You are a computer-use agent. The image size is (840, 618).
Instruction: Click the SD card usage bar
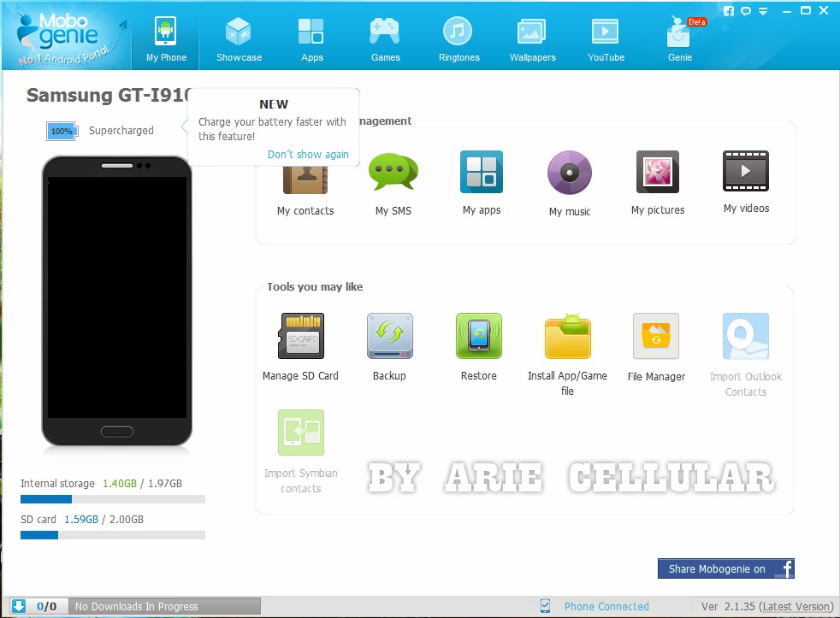(x=113, y=535)
